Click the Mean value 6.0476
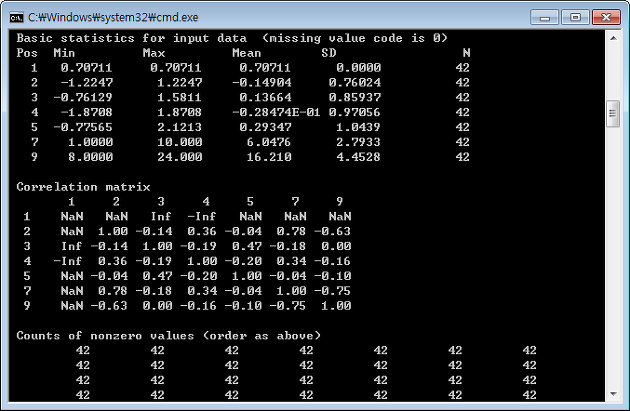Image resolution: width=630 pixels, height=411 pixels. [x=269, y=142]
